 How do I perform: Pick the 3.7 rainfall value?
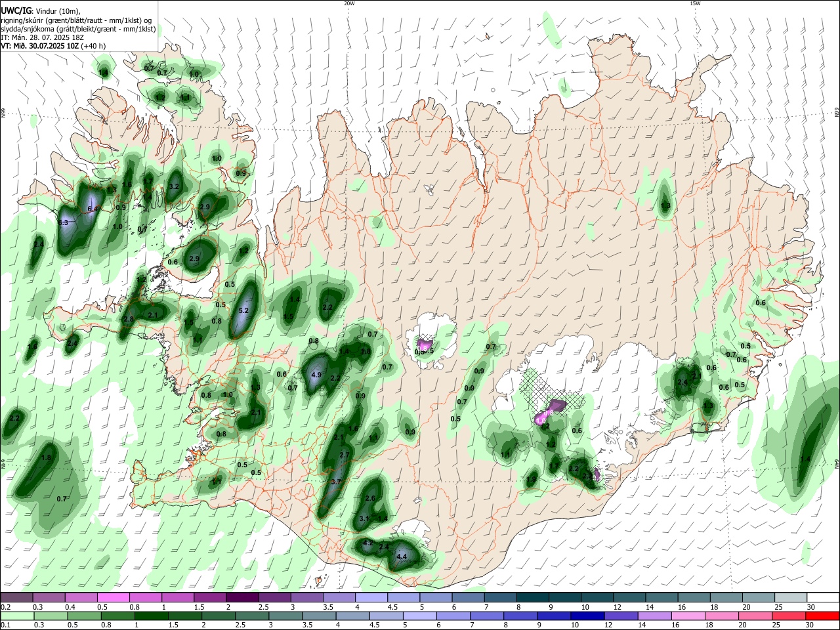tap(336, 482)
